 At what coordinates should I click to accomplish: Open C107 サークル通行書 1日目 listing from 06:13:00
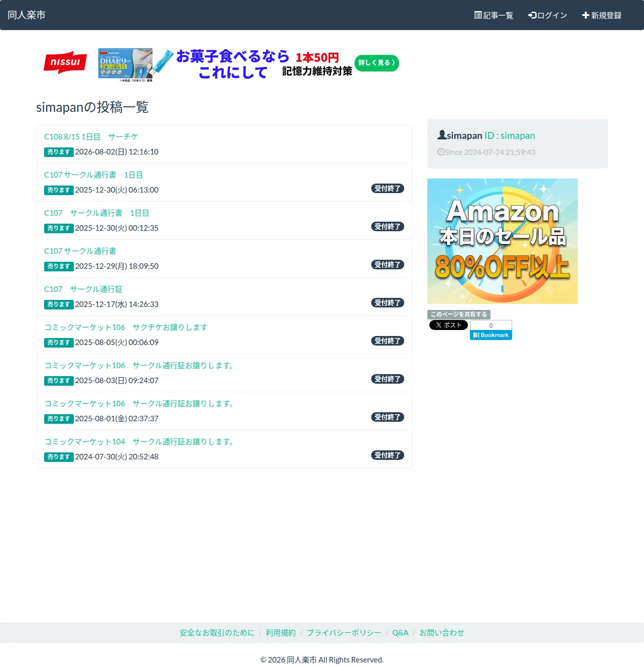pos(93,175)
